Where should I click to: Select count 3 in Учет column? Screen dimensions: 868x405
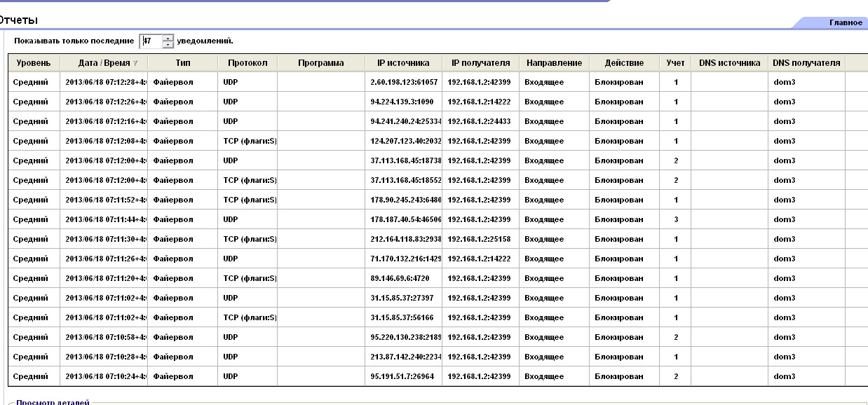pyautogui.click(x=675, y=219)
